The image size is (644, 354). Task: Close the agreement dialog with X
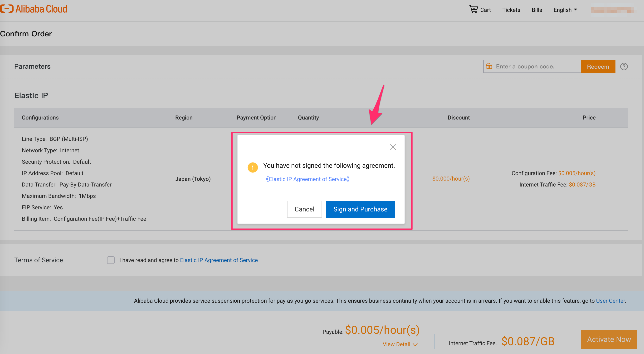(393, 147)
